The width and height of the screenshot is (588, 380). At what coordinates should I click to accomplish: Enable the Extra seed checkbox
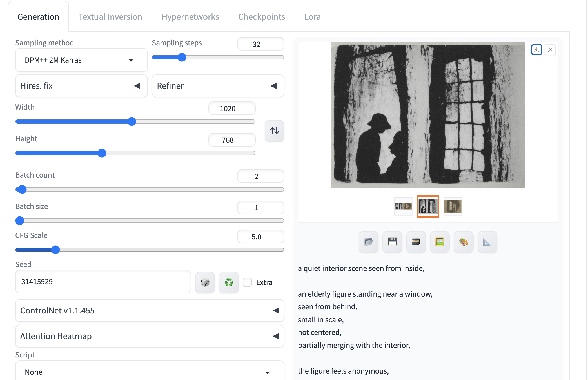(247, 282)
